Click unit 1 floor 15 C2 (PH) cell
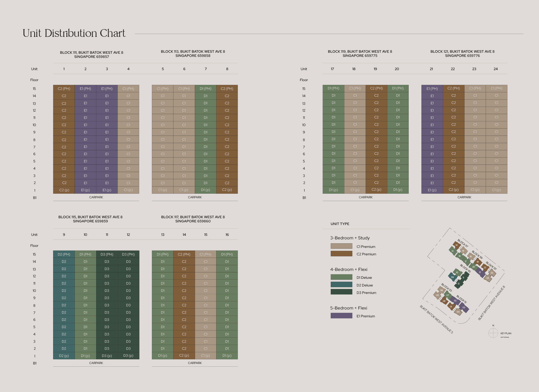This screenshot has width=539, height=392. coord(64,88)
